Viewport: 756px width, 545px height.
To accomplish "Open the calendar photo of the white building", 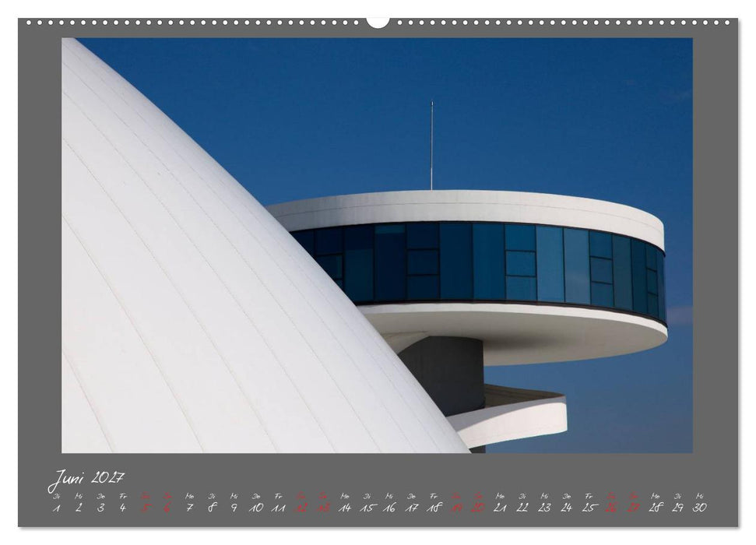I will pos(377,245).
